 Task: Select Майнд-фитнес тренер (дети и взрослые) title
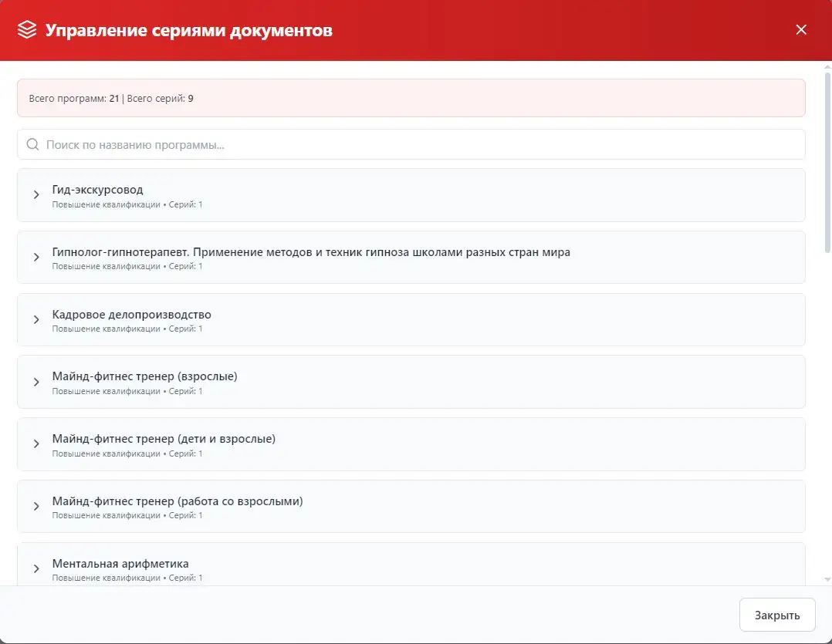[x=164, y=439]
